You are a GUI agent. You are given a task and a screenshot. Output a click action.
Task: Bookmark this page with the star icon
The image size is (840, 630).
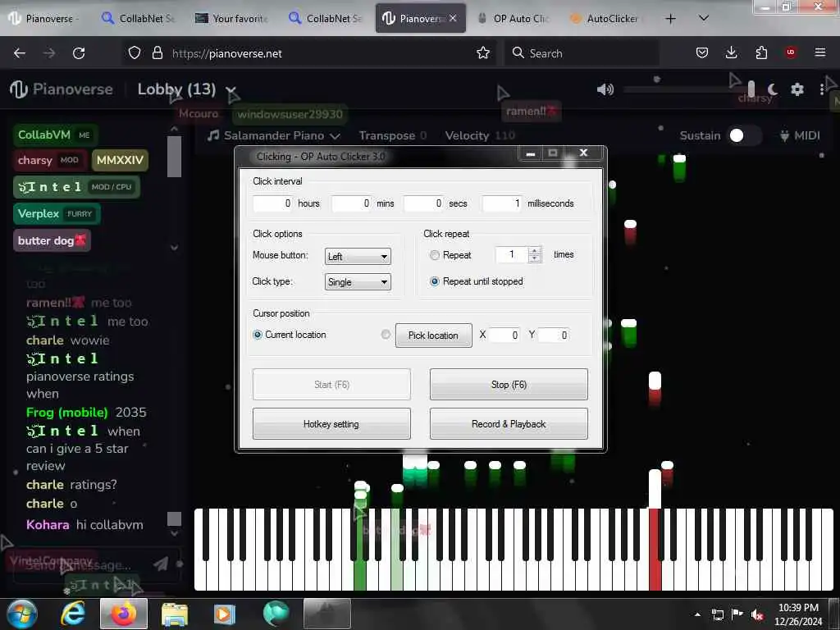482,53
